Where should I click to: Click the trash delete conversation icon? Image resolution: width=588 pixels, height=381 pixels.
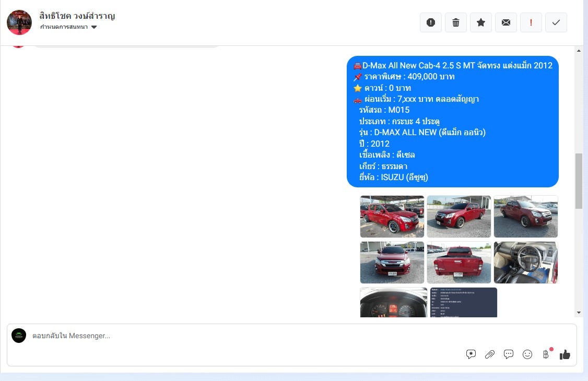coord(456,22)
